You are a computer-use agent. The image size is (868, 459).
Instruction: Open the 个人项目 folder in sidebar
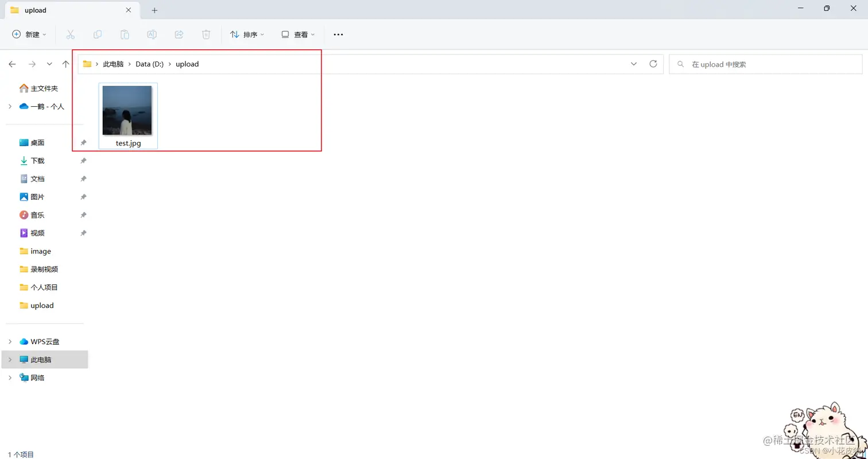tap(38, 287)
